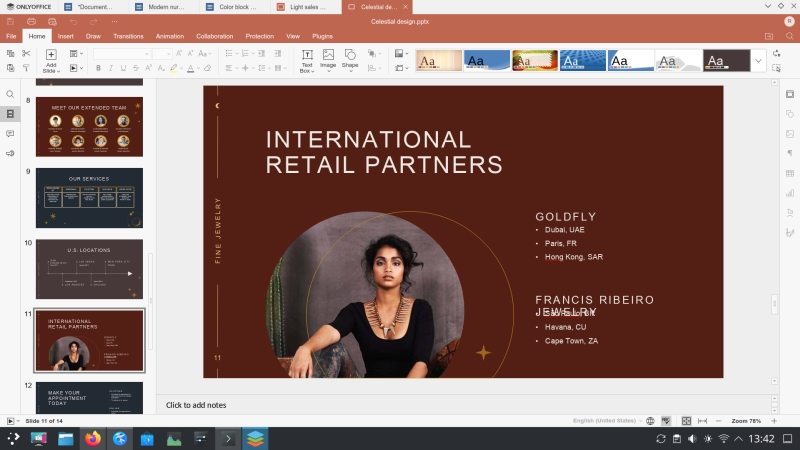The width and height of the screenshot is (800, 450).
Task: Toggle Superscript formatting
Action: 148,68
